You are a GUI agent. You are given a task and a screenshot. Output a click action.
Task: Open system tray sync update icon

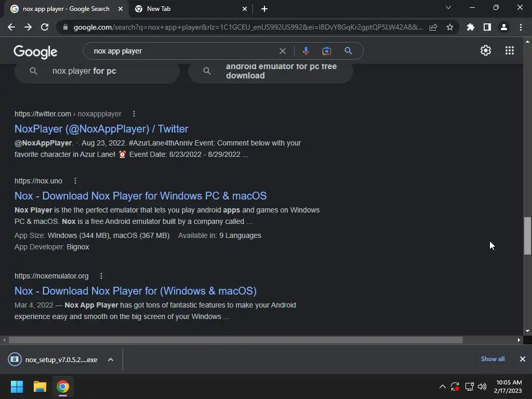coord(455,387)
